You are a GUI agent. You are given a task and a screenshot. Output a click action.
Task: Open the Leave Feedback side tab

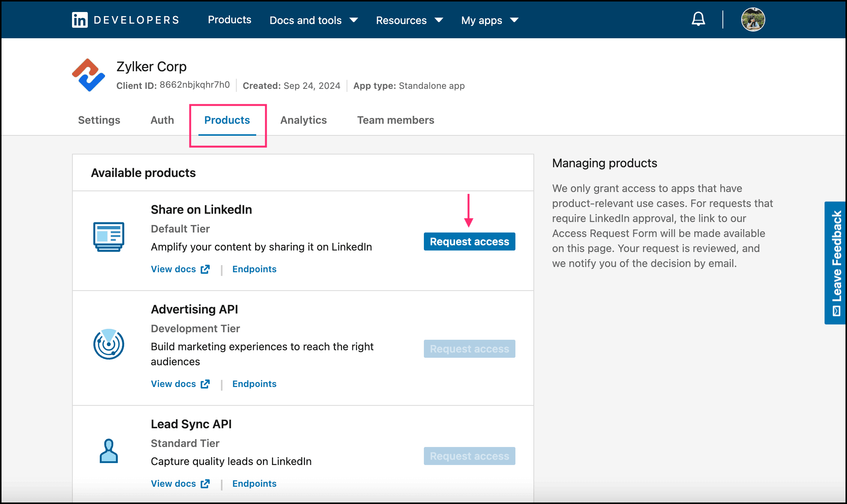pyautogui.click(x=835, y=262)
